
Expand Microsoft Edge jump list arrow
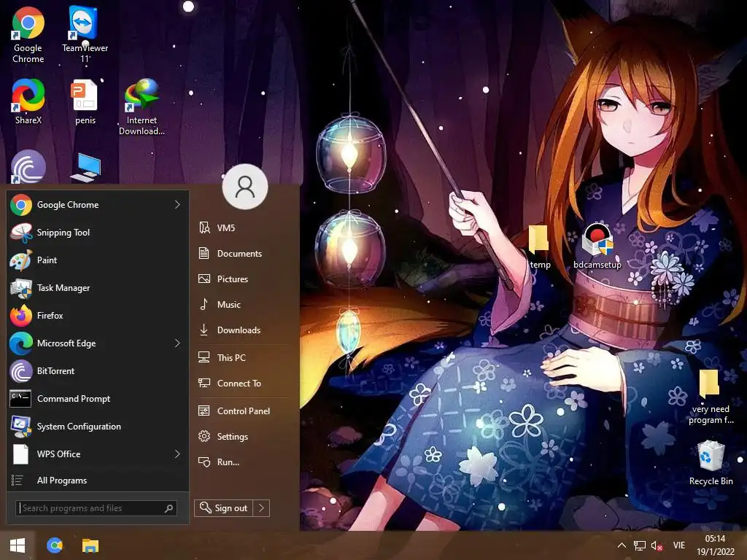177,343
